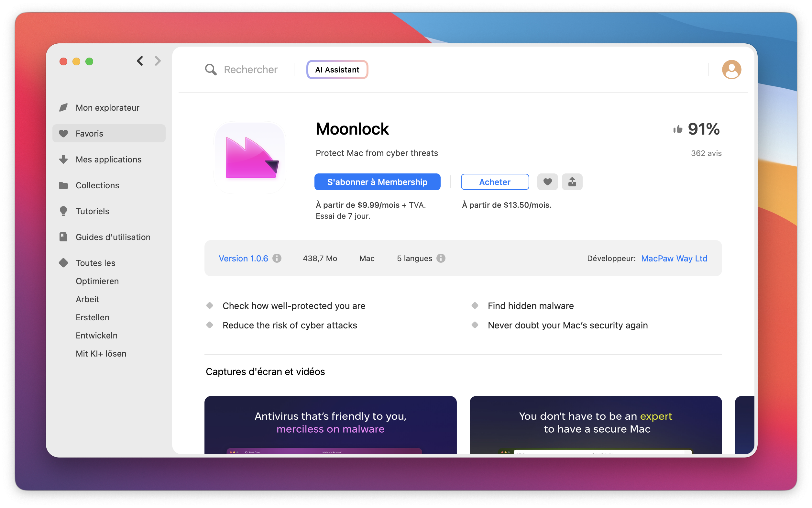
Task: Click 'À partir de $13.50/mois.' price text
Action: [x=506, y=205]
